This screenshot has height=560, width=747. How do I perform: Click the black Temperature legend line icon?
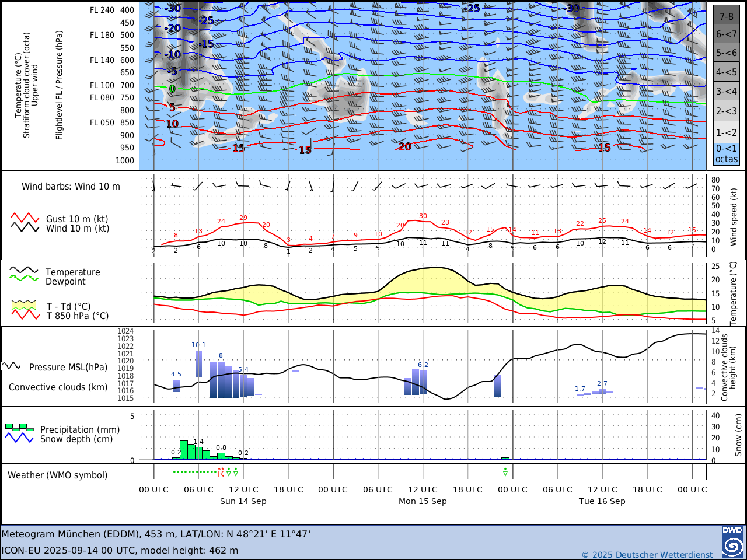[x=24, y=270]
